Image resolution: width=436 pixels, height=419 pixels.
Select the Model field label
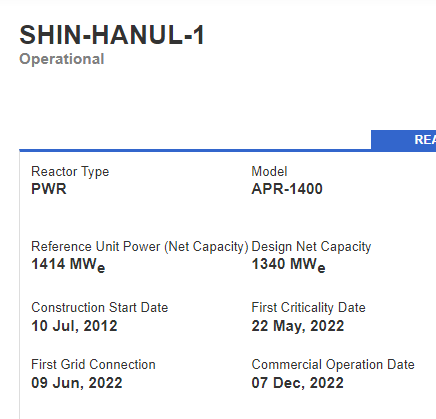pyautogui.click(x=269, y=171)
